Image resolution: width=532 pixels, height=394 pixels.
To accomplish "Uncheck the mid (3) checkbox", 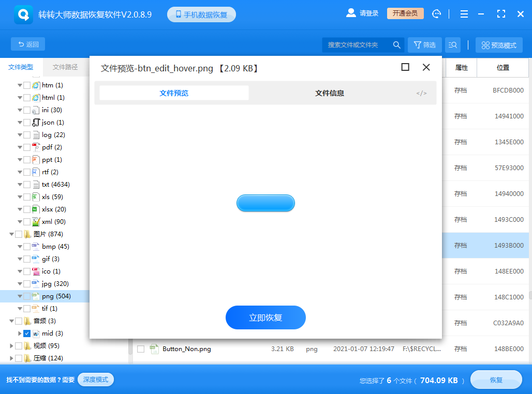I will pyautogui.click(x=26, y=333).
